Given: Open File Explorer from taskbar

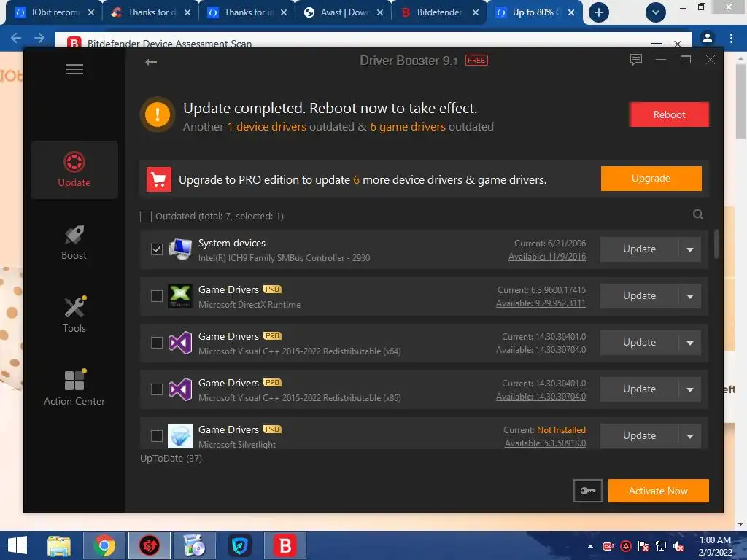Looking at the screenshot, I should [59, 545].
